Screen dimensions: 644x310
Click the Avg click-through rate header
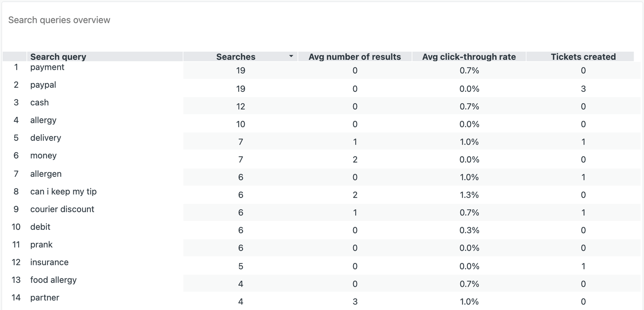[469, 57]
